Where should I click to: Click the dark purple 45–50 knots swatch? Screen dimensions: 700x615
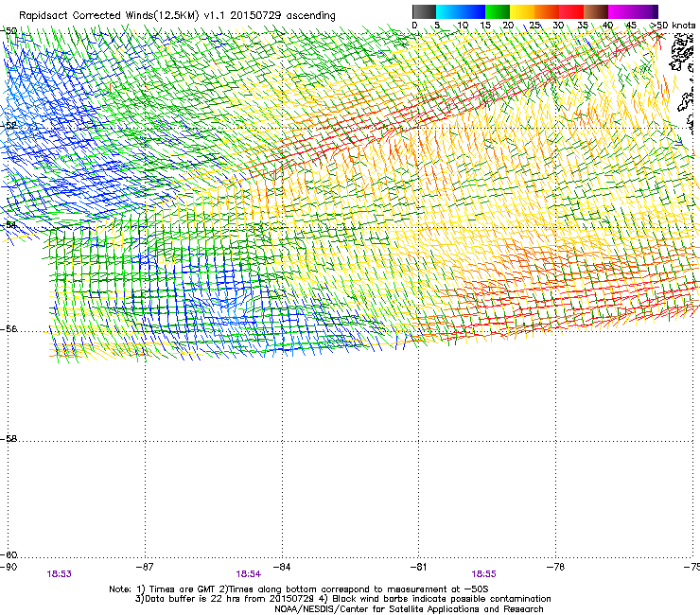click(645, 11)
